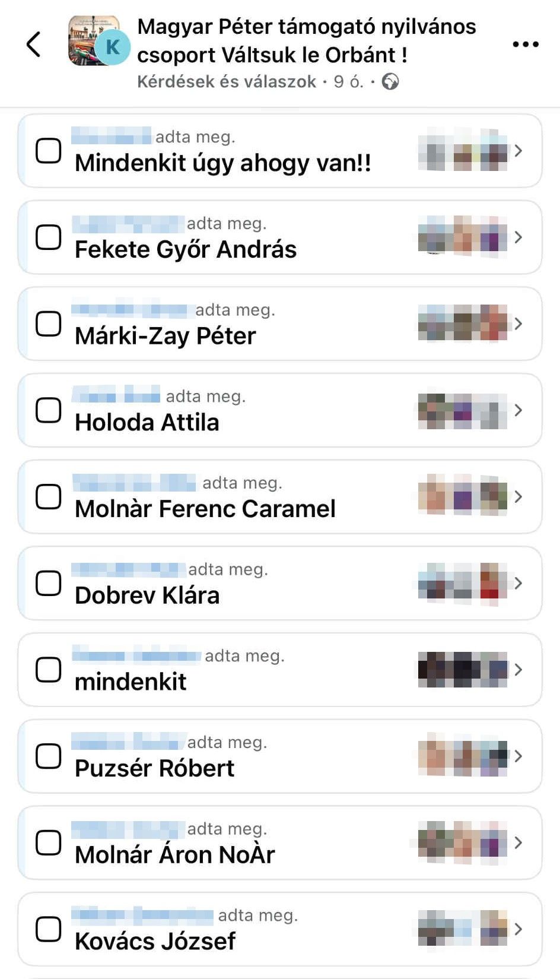Tick the Márki-Zay Péter poll option
This screenshot has width=560, height=979.
[49, 324]
